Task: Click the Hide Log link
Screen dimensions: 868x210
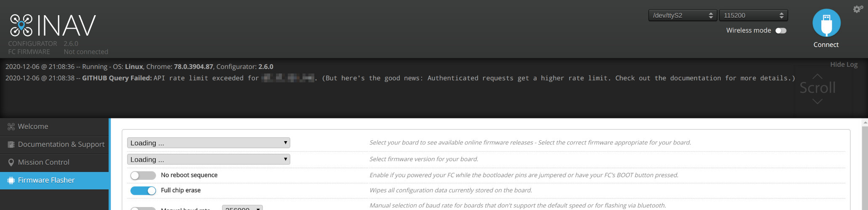Action: [x=844, y=64]
